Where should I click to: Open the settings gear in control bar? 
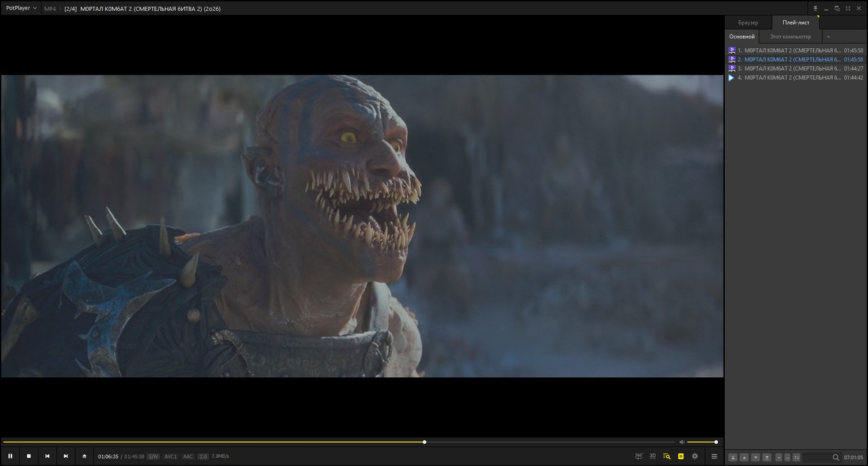694,456
